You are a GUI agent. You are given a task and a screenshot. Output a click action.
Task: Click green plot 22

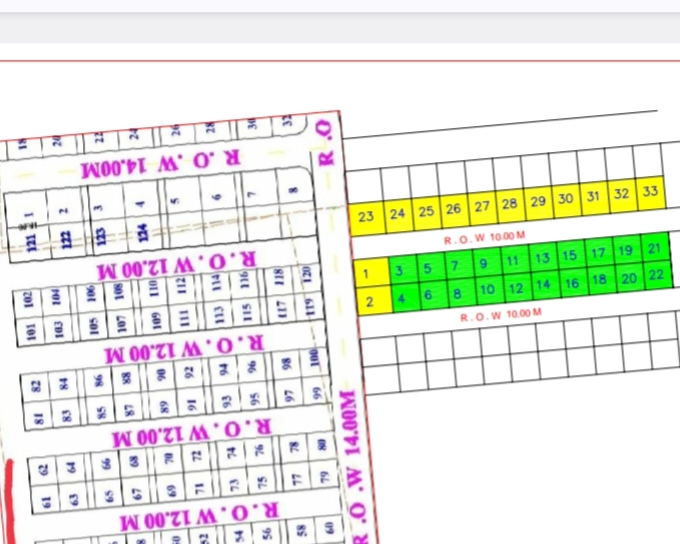click(x=656, y=275)
